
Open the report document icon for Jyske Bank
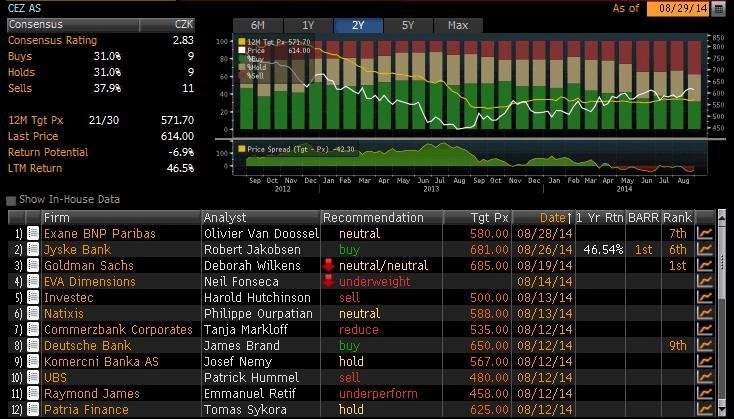click(33, 249)
